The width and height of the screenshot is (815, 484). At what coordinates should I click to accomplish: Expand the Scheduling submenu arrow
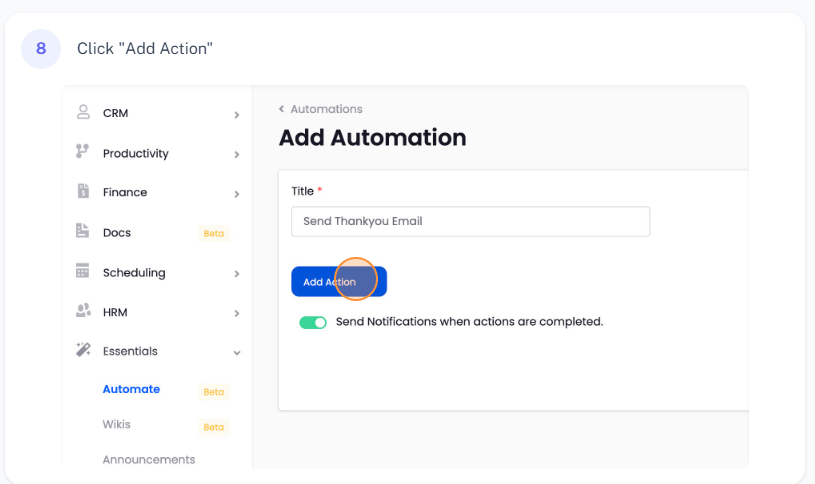237,274
